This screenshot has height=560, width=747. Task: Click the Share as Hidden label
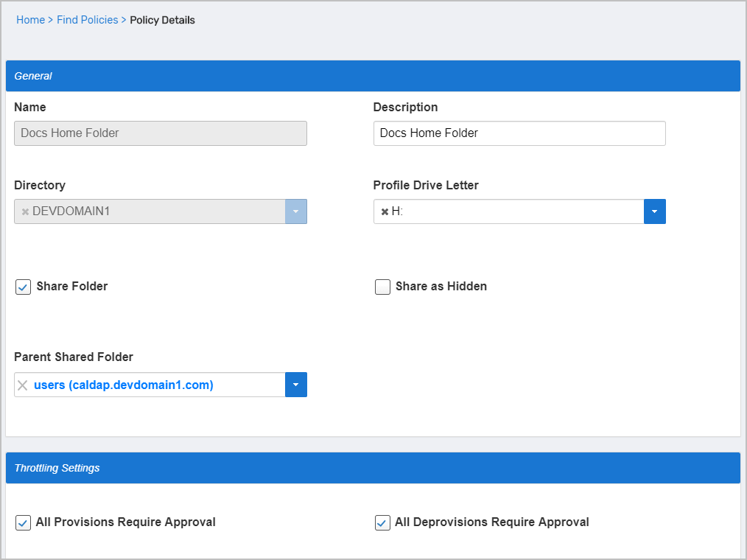pyautogui.click(x=441, y=287)
